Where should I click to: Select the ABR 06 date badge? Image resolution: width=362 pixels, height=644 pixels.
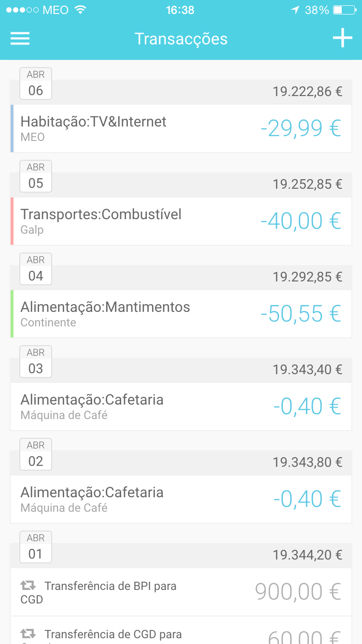click(x=36, y=84)
